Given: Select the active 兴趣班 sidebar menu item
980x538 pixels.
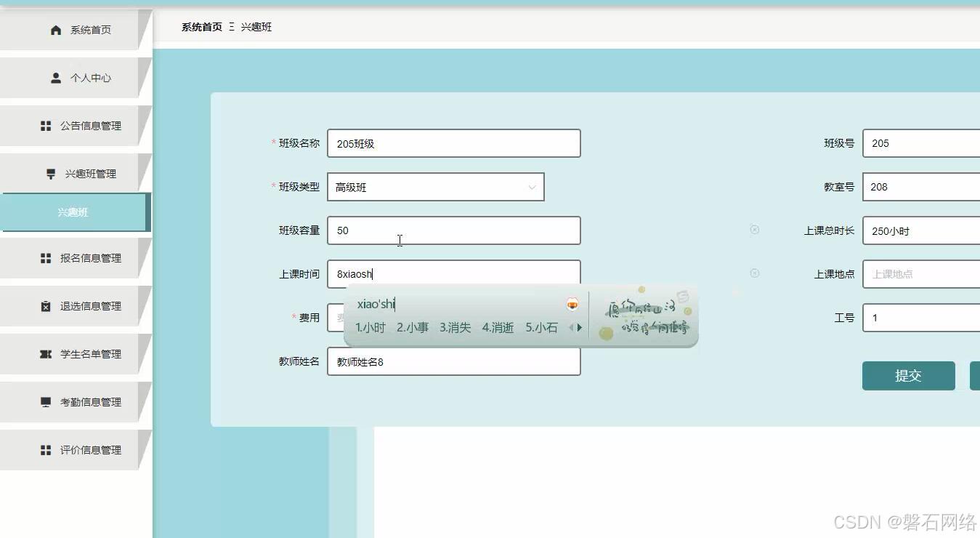Looking at the screenshot, I should (x=73, y=212).
